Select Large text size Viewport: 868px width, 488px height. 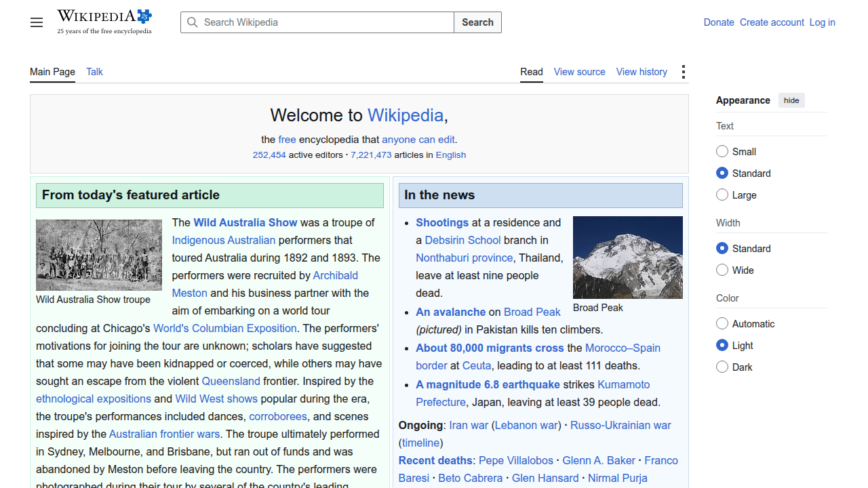tap(722, 195)
